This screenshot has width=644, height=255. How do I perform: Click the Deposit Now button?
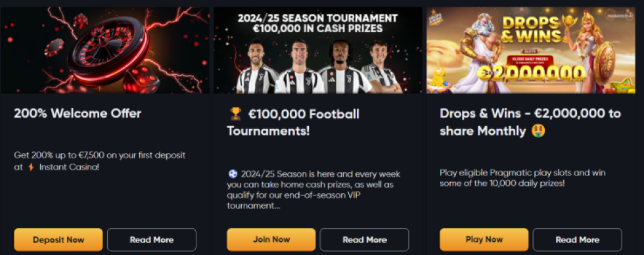[x=58, y=239]
